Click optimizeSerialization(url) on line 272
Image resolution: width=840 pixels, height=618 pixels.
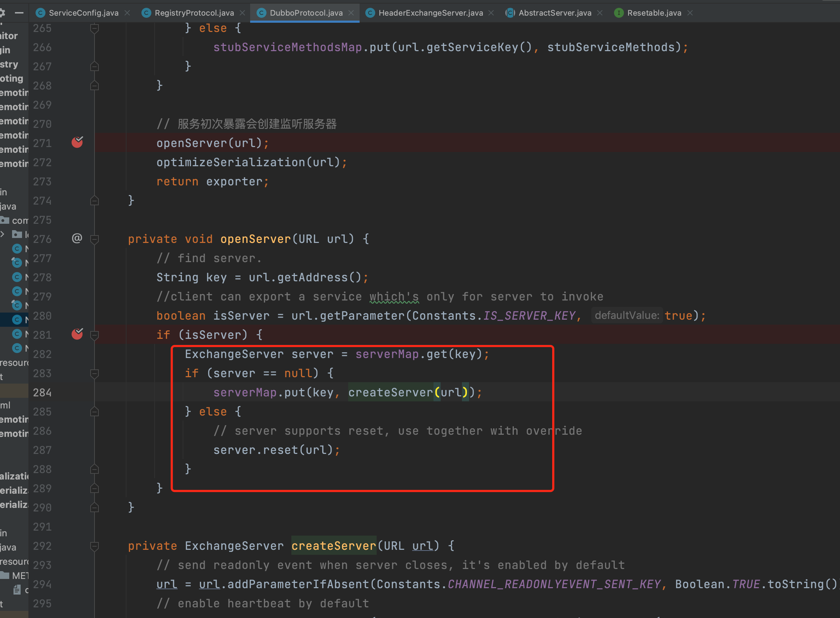coord(248,162)
